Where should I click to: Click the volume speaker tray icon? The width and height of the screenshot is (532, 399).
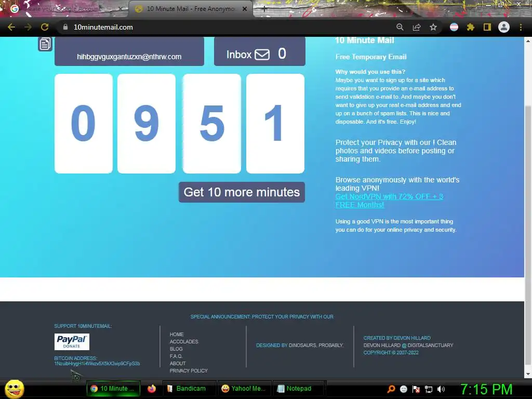click(441, 389)
